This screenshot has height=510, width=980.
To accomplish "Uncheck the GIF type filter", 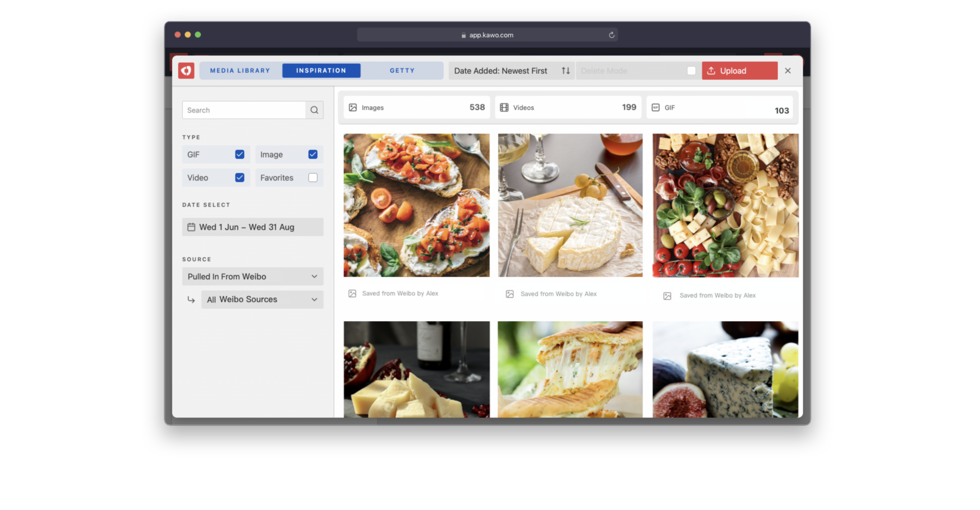I will 239,154.
